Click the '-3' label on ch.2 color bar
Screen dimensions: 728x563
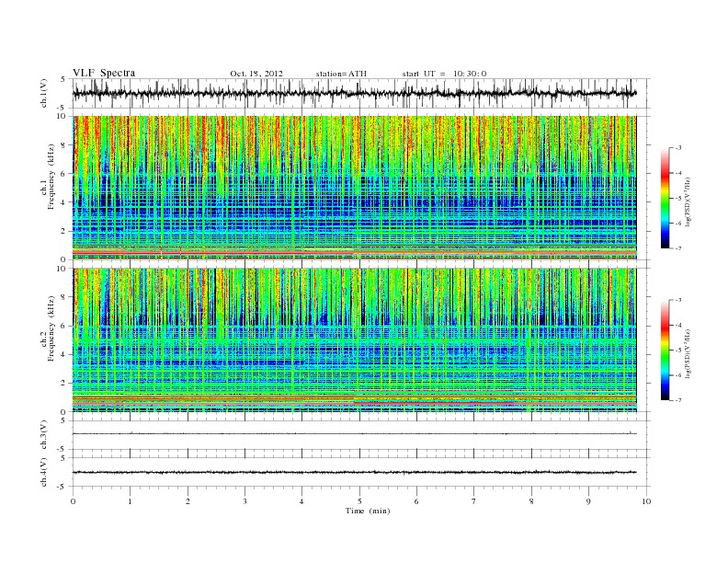677,300
